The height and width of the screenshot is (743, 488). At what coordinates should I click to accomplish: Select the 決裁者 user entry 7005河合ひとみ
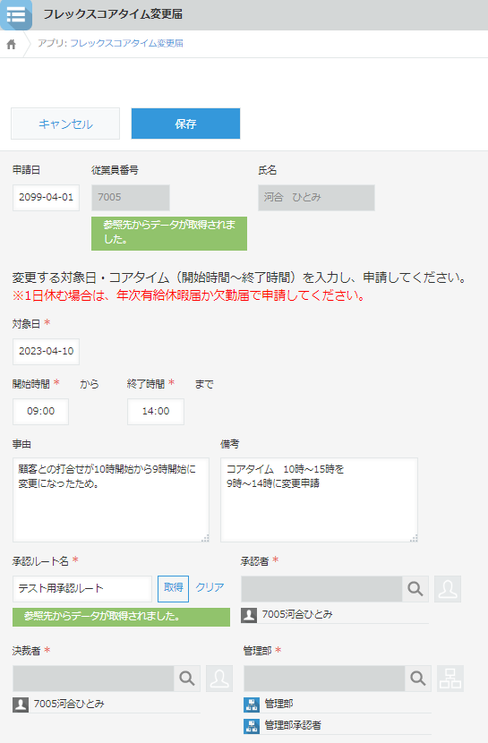click(107, 705)
